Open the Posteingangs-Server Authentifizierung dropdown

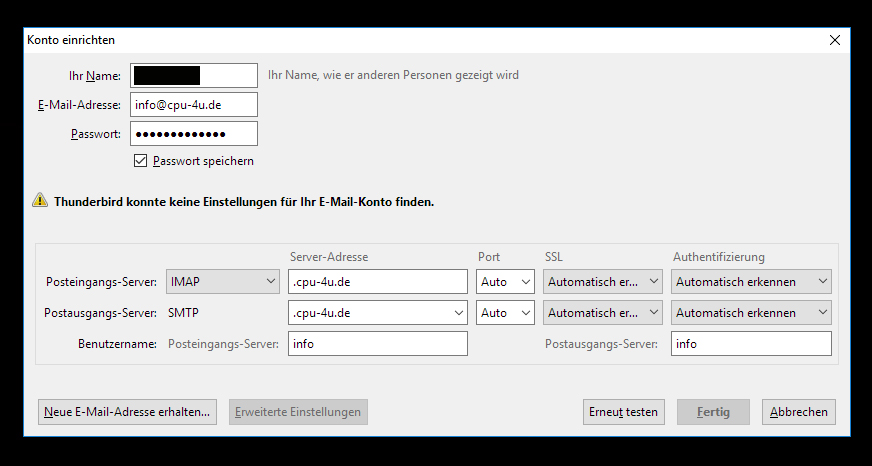click(x=751, y=282)
